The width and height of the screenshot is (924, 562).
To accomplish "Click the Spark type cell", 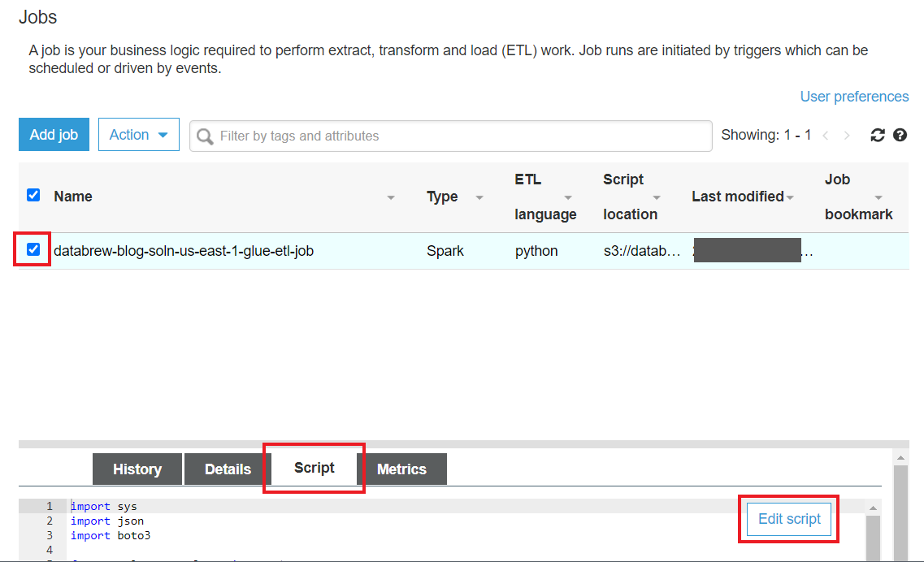I will [x=445, y=251].
